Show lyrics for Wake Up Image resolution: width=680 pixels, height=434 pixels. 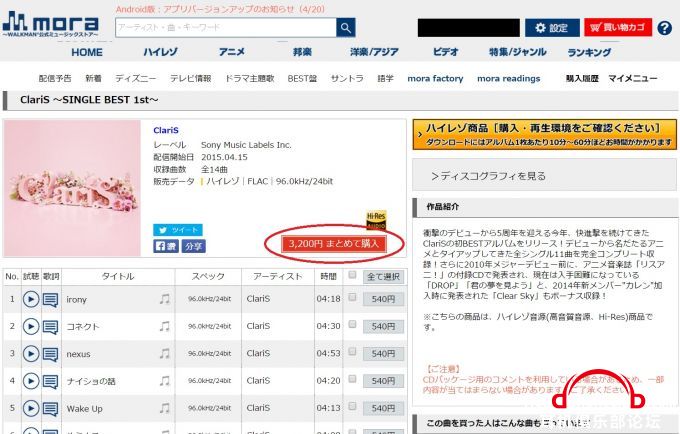(x=51, y=409)
